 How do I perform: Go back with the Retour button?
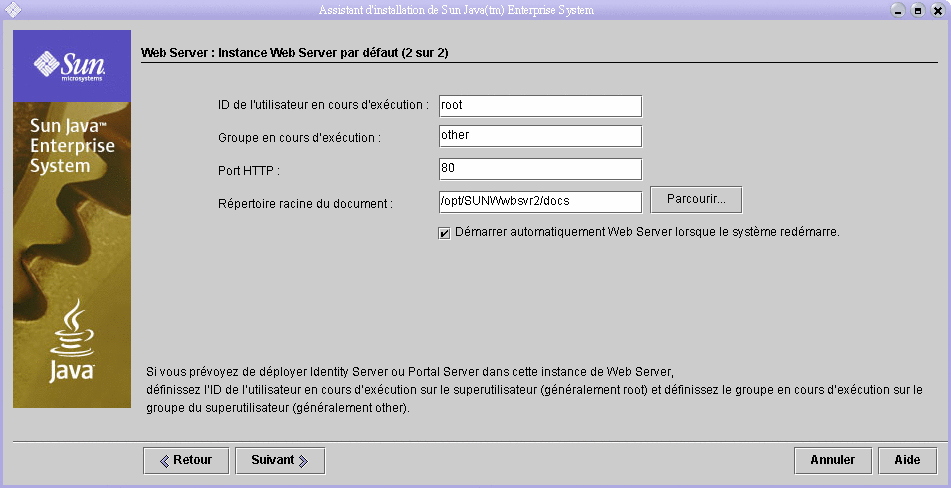186,461
